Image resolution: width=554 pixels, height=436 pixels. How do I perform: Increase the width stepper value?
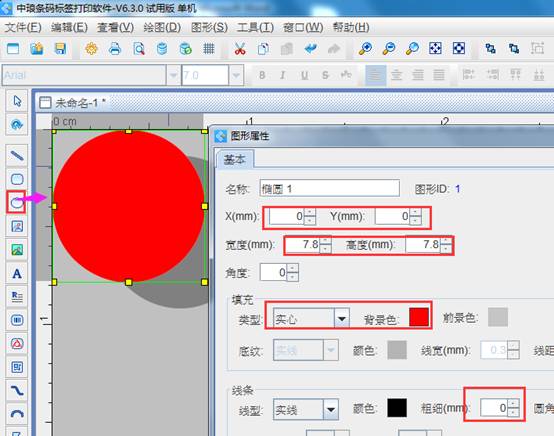coord(325,241)
